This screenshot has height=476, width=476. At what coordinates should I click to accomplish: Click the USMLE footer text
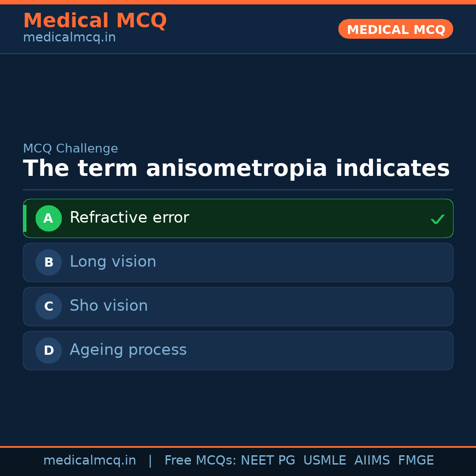(x=324, y=461)
